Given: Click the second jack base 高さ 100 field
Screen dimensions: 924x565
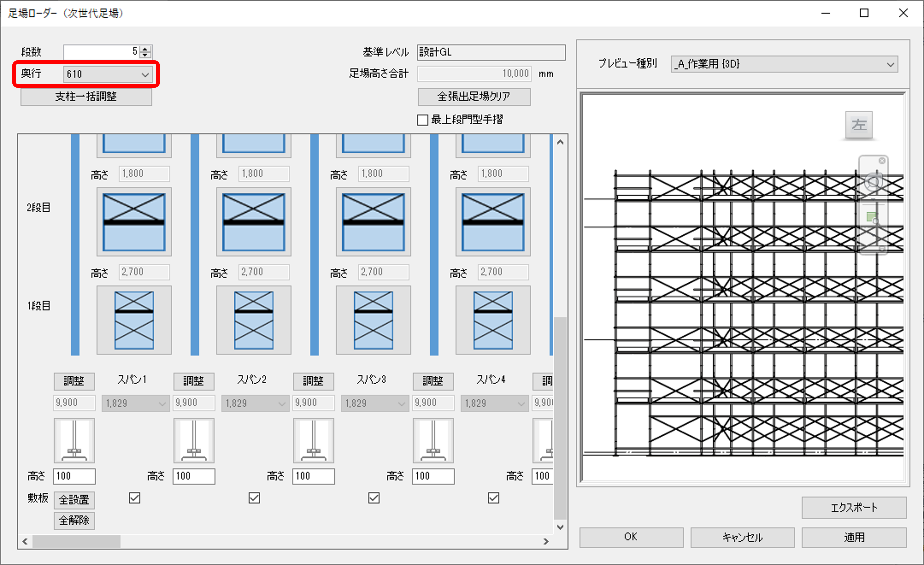Looking at the screenshot, I should 194,477.
